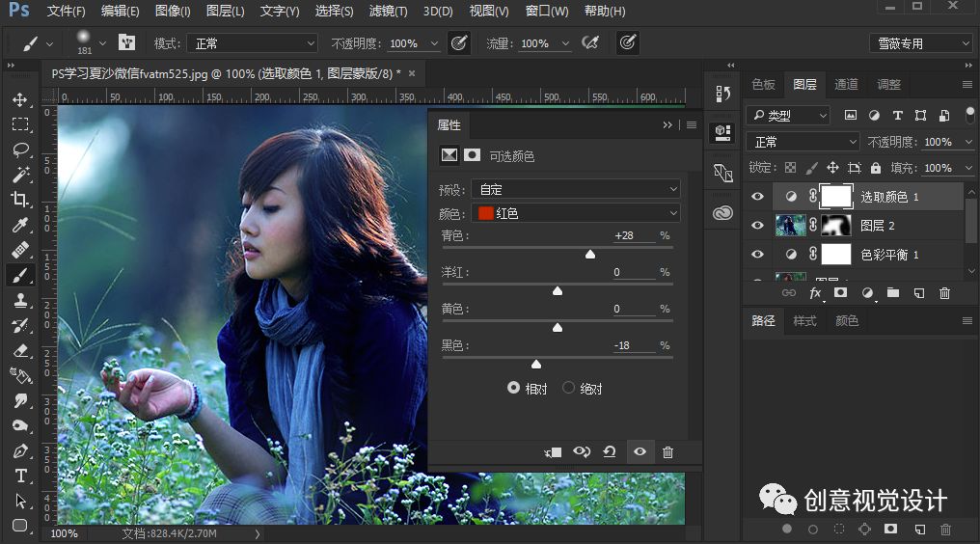Screen dimensions: 980x544
Task: Open the brush opacity 100% dropdown
Action: click(x=434, y=43)
